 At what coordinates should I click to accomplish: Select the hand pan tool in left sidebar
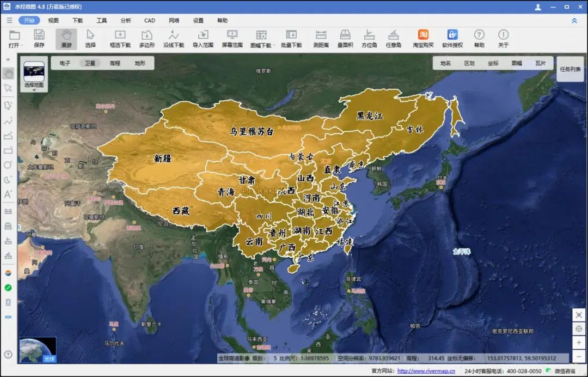pyautogui.click(x=8, y=73)
